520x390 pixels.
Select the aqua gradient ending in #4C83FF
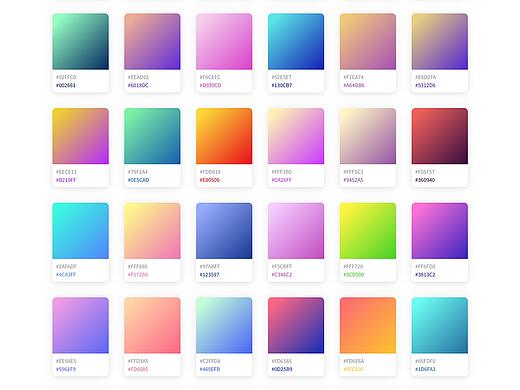[80, 231]
